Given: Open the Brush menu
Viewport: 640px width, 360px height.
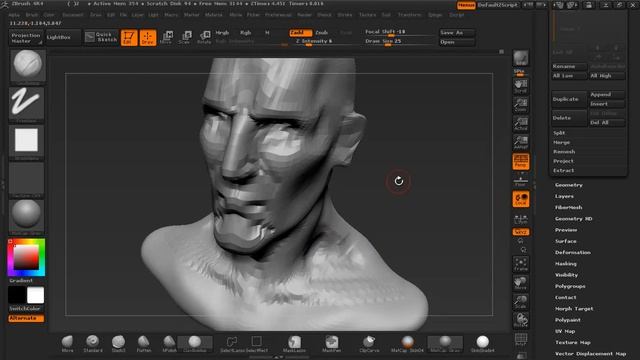Looking at the screenshot, I should [x=31, y=15].
